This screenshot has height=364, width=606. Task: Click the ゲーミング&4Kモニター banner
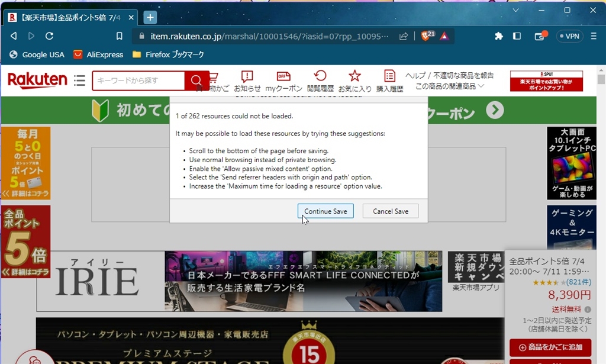click(572, 228)
